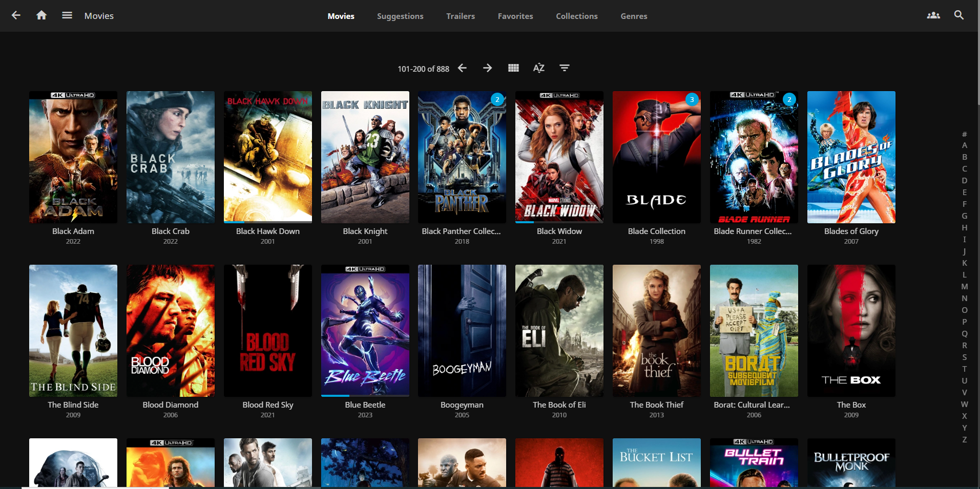980x489 pixels.
Task: Open the Blue Beetle poster
Action: pos(365,331)
